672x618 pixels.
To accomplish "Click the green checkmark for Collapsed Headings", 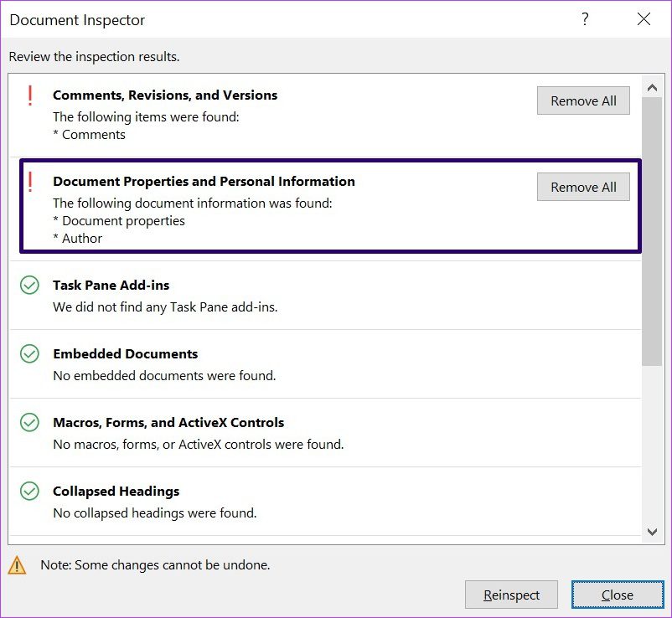I will 29,492.
